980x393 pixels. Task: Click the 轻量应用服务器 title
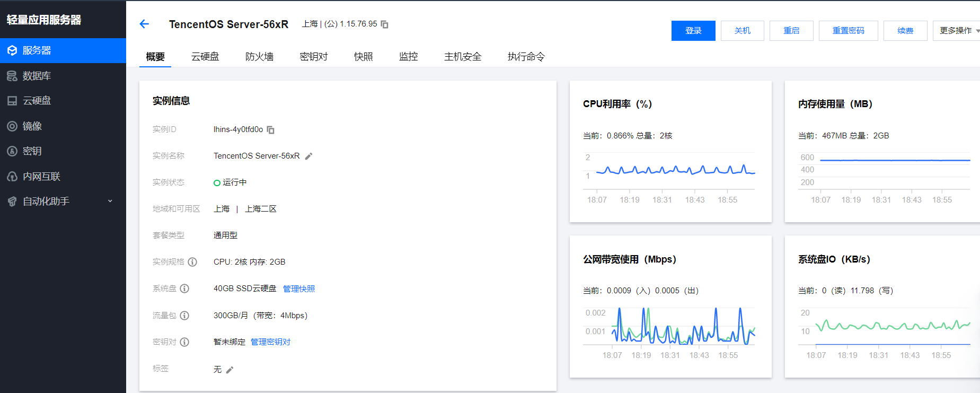click(44, 20)
